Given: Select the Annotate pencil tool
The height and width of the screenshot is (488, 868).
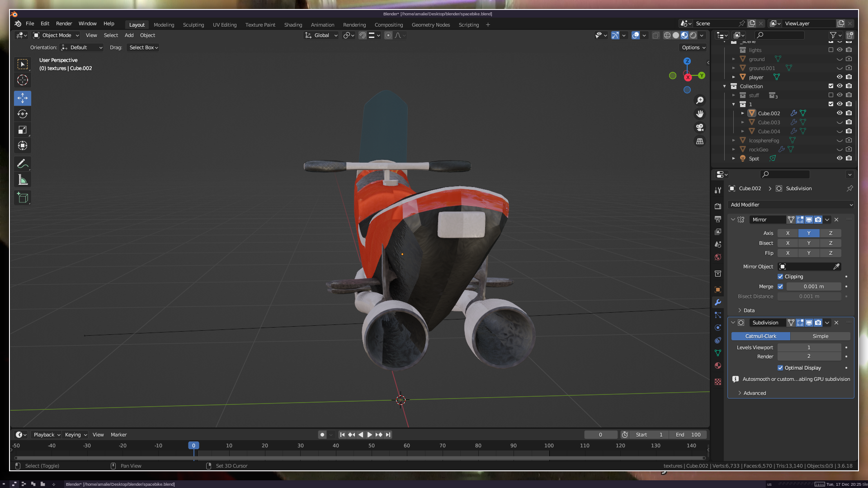Looking at the screenshot, I should pyautogui.click(x=23, y=164).
